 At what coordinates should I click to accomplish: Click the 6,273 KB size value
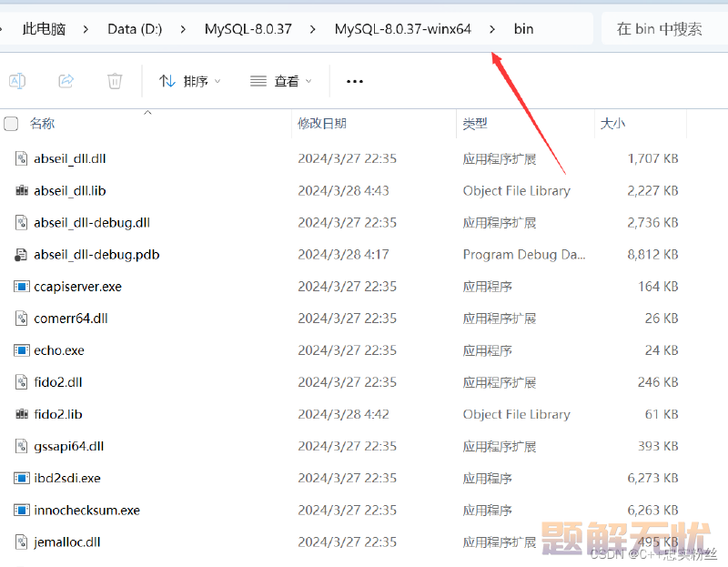(652, 478)
